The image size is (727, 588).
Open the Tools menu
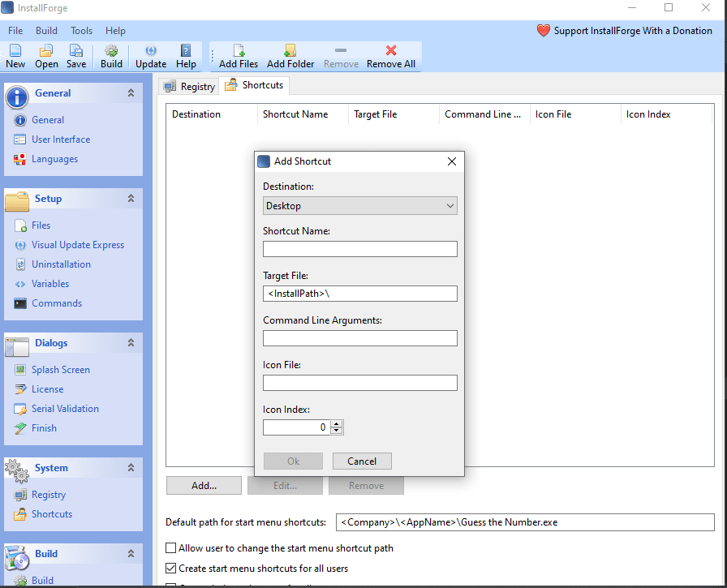click(81, 30)
